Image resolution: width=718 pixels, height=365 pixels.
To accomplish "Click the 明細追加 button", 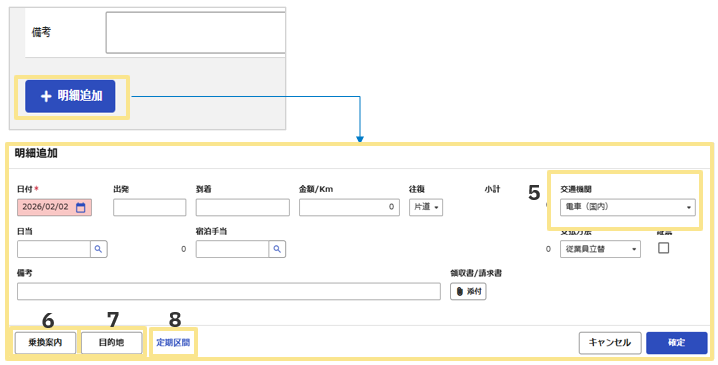I will 70,96.
